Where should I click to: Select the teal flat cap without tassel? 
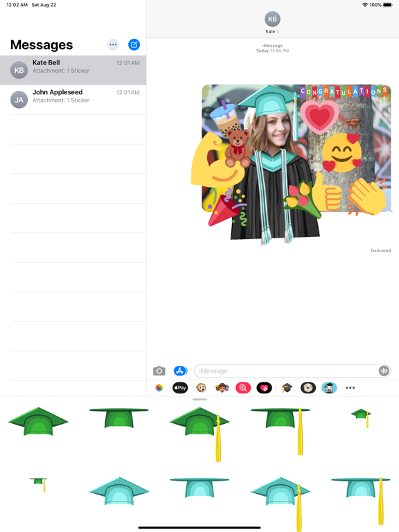(199, 488)
